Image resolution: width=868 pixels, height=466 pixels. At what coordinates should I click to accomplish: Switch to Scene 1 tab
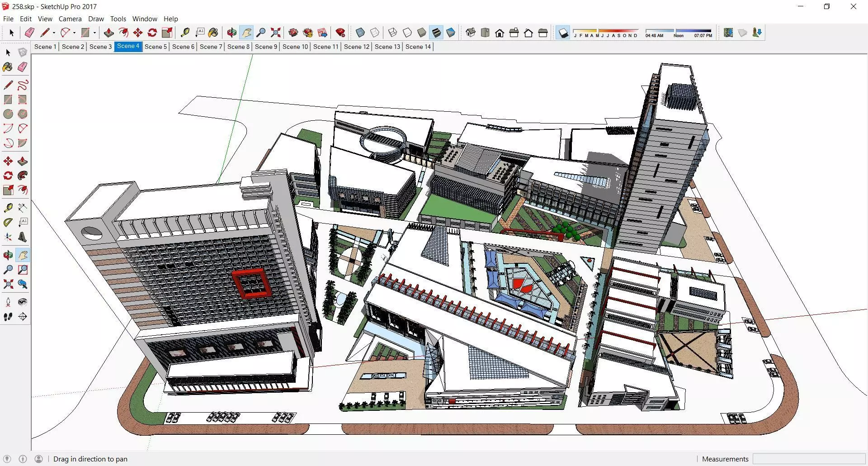click(45, 47)
